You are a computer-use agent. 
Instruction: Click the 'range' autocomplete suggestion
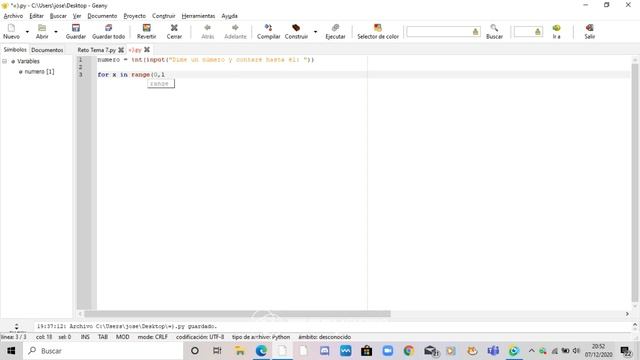point(160,84)
